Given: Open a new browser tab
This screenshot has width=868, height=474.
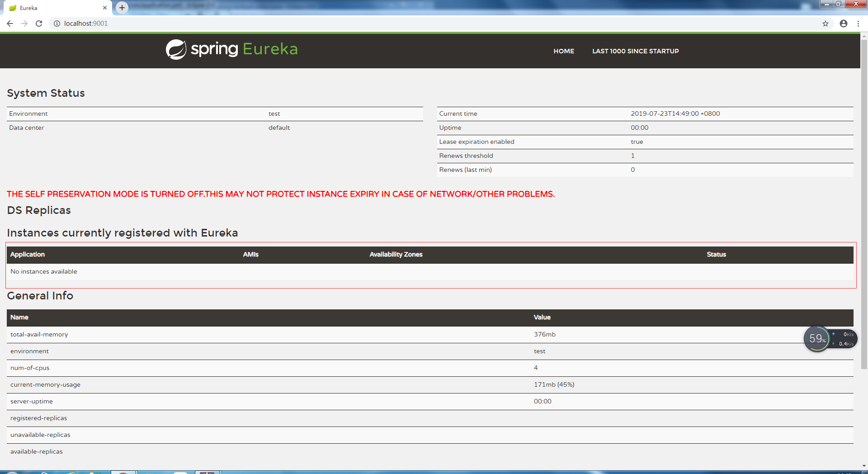Looking at the screenshot, I should tap(122, 8).
